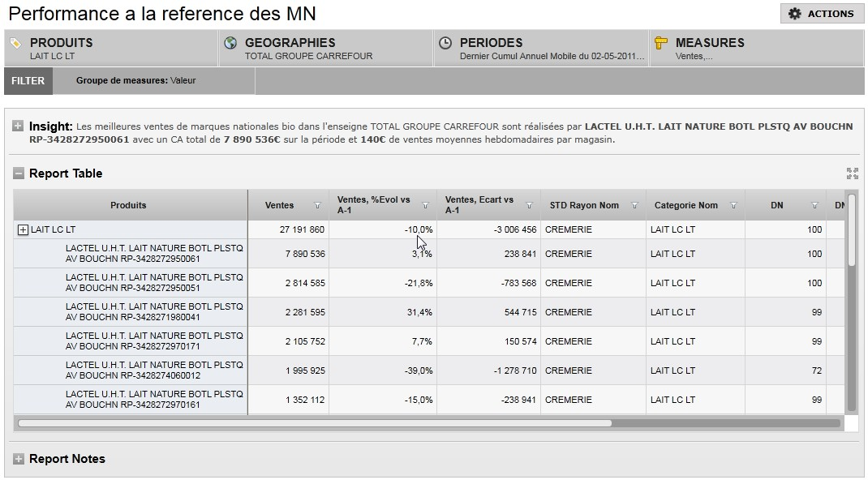This screenshot has height=484, width=868.
Task: Collapse the Report Table section
Action: [x=19, y=173]
